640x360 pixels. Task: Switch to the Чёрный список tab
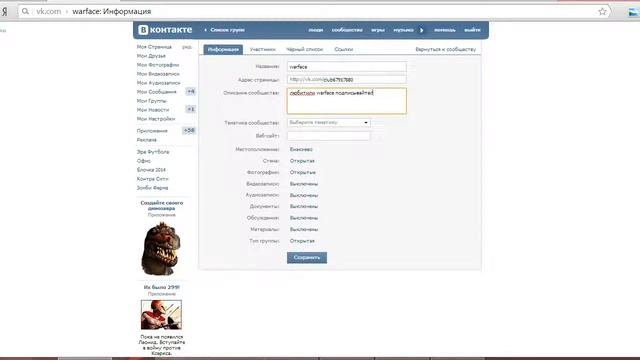point(304,49)
